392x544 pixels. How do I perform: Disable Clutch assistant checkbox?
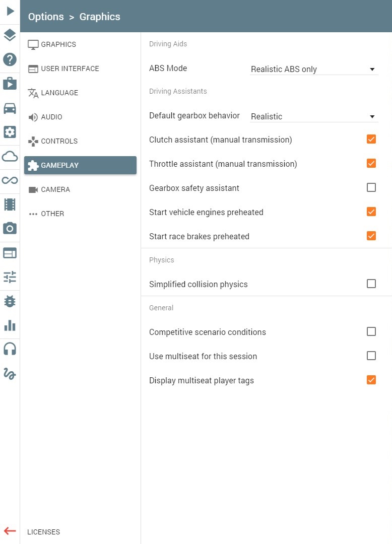tap(371, 139)
